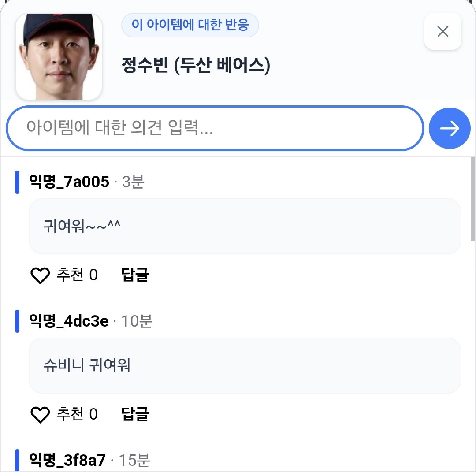The width and height of the screenshot is (476, 472).
Task: Open 답글 under 익명_4dc3e's comment
Action: pyautogui.click(x=135, y=414)
